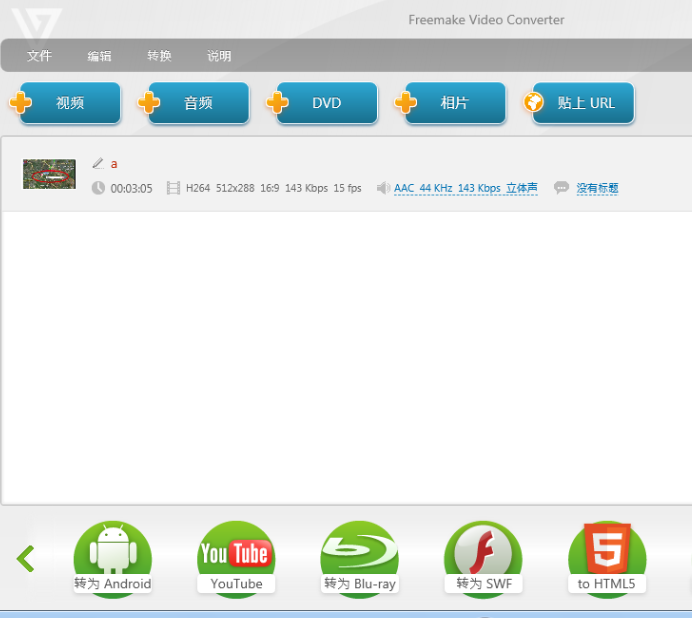Click the pencil rename icon beside file a

tap(98, 163)
